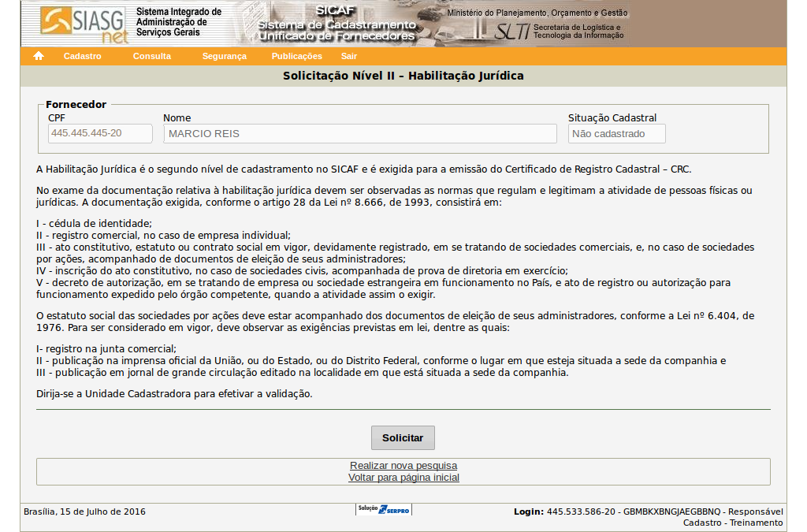Click the line starting 'IV - inscrição do ato constitutivo'

302,270
